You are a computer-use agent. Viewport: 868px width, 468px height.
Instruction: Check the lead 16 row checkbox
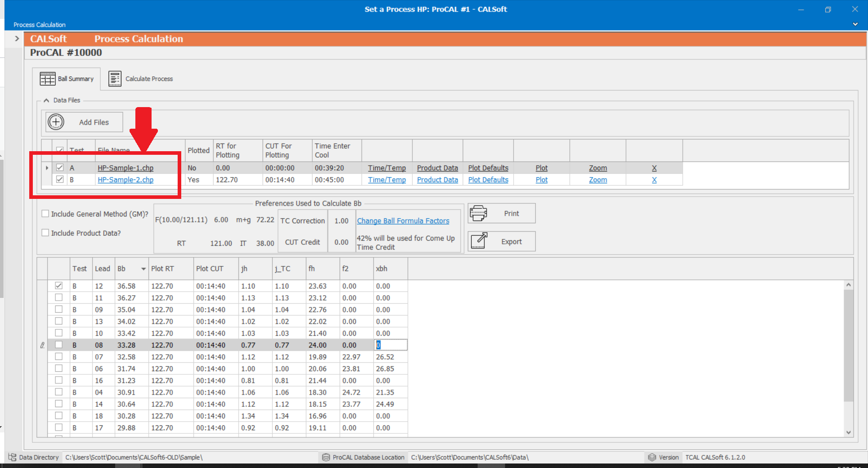coord(58,380)
